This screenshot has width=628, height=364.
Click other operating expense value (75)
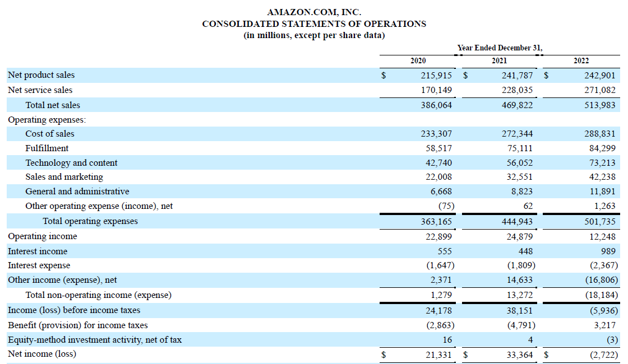(x=446, y=206)
